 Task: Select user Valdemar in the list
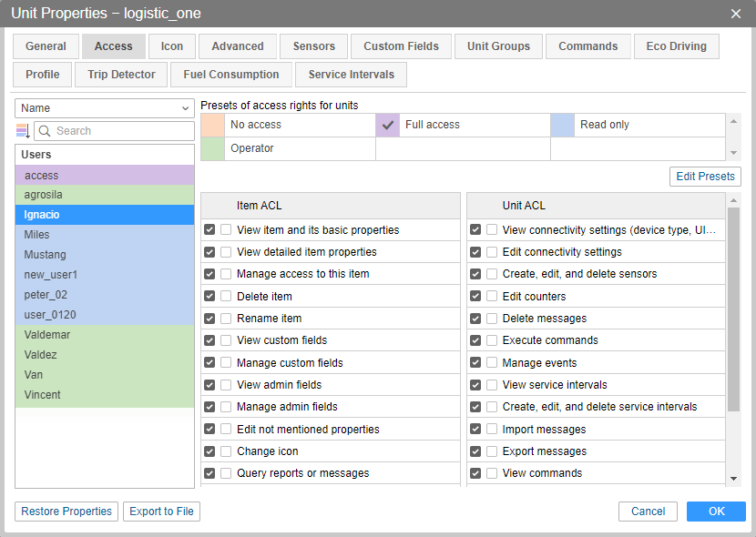coord(47,335)
